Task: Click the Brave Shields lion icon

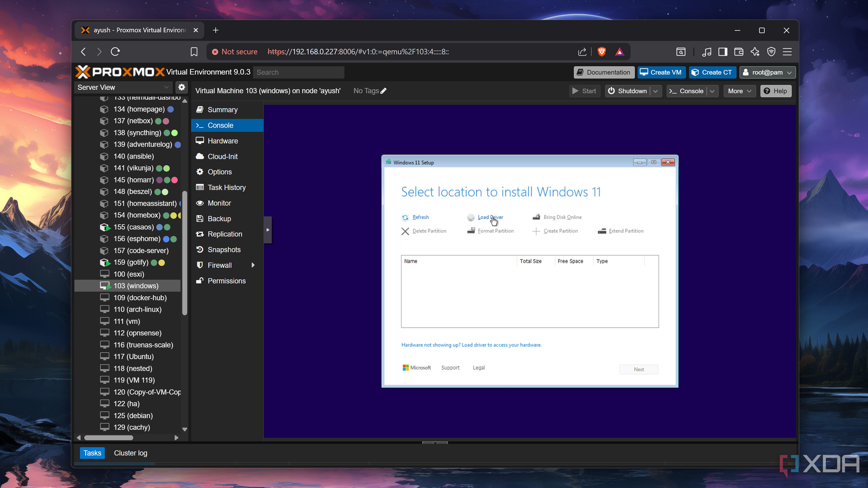Action: [601, 52]
